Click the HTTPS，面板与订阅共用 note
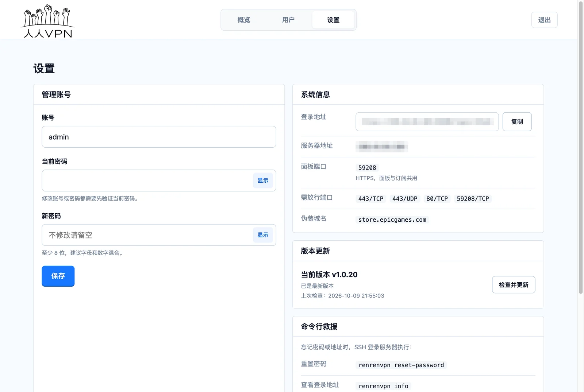Viewport: 584px width, 392px height. pyautogui.click(x=386, y=178)
